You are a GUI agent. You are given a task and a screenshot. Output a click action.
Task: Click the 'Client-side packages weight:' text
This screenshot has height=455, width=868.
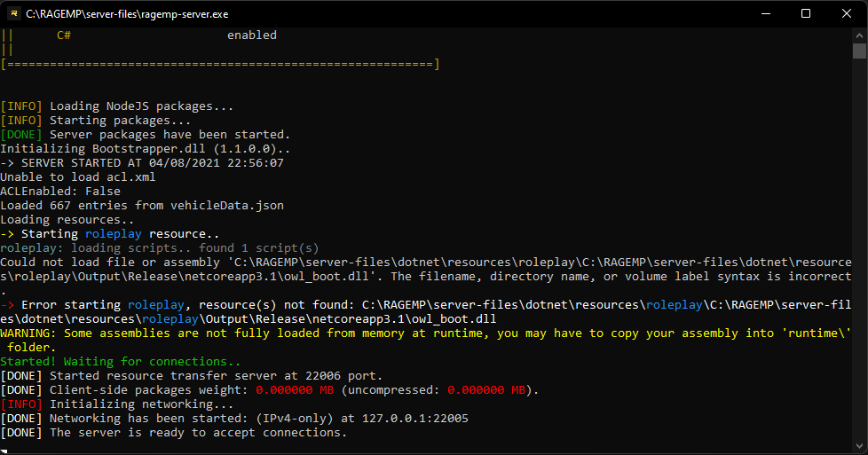149,390
